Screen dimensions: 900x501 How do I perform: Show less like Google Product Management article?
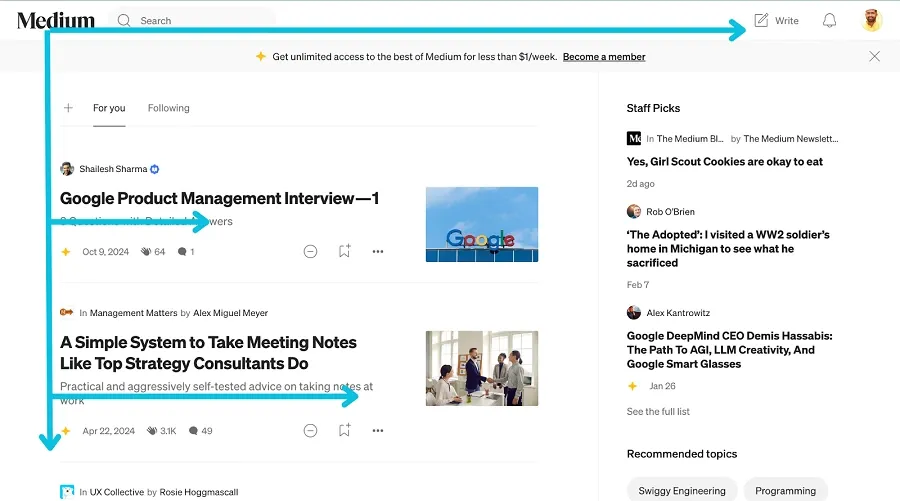pyautogui.click(x=310, y=251)
